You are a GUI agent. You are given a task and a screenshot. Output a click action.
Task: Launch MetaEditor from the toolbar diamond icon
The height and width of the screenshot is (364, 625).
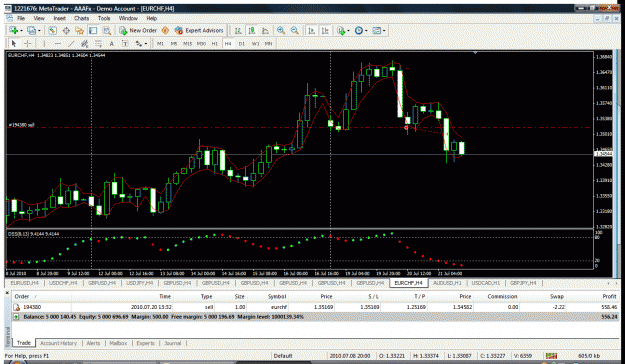(165, 30)
